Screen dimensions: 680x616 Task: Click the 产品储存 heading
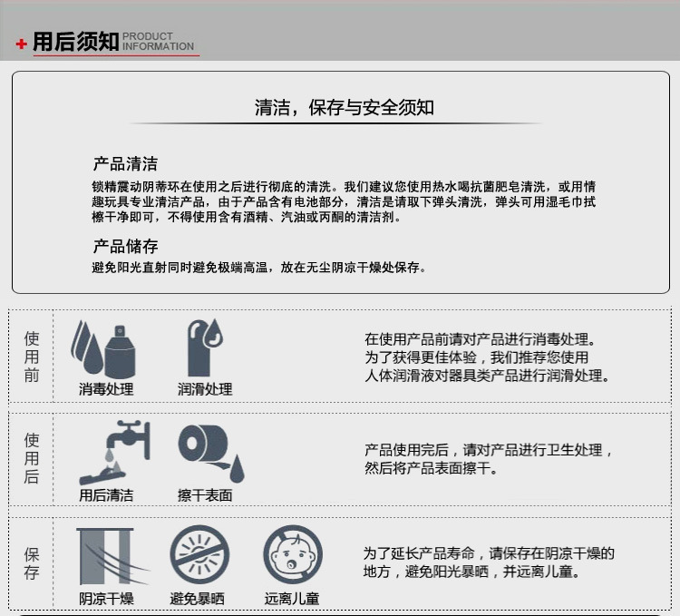(125, 247)
